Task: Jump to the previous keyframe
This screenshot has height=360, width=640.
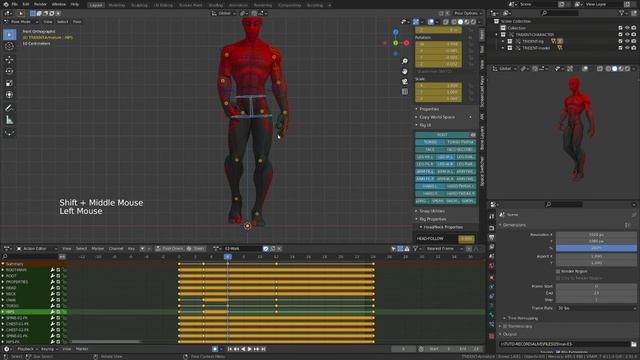Action: 236,349
